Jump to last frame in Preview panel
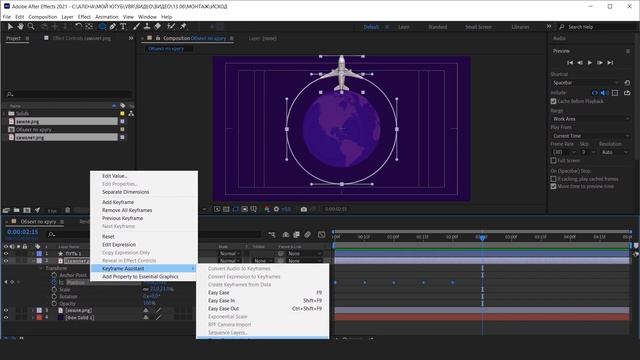This screenshot has width=640, height=360. pyautogui.click(x=610, y=62)
